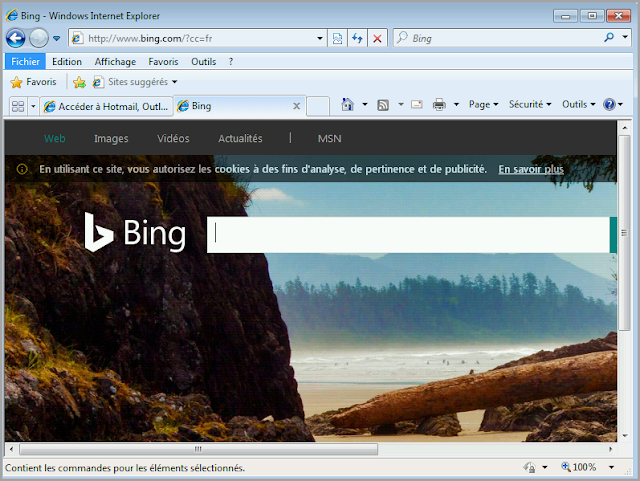
Task: Click the RSS feeds icon
Action: [x=383, y=105]
